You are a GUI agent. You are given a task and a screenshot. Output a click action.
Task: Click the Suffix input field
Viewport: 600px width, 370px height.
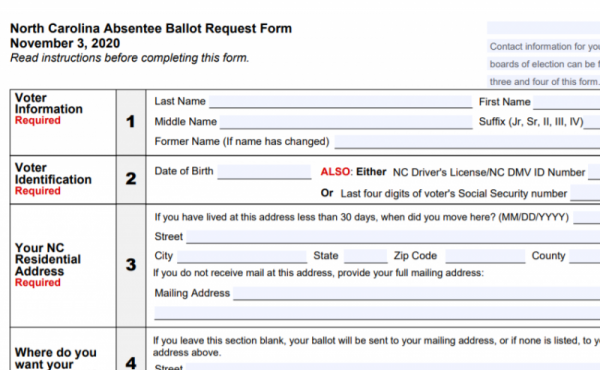point(592,122)
